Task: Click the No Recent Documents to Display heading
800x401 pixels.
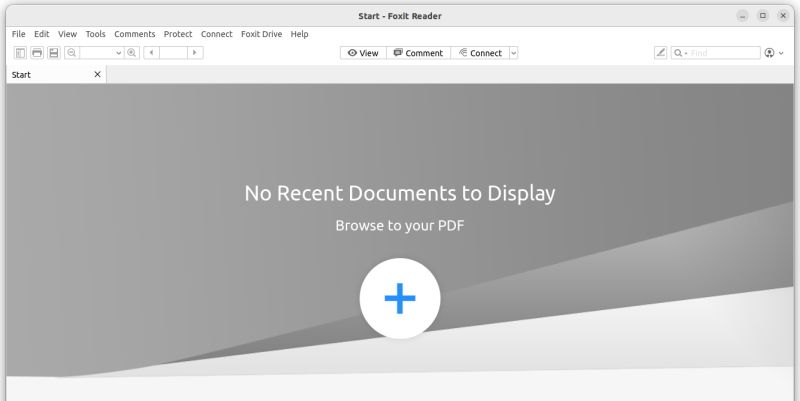Action: click(400, 193)
